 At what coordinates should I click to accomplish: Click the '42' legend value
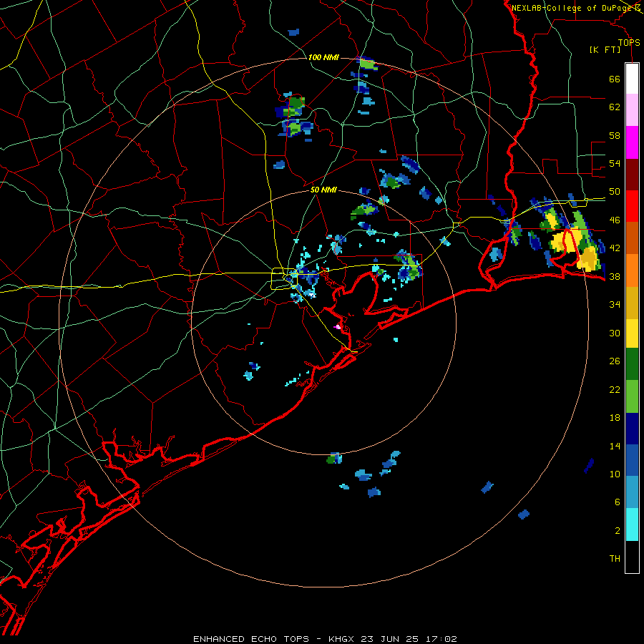click(x=615, y=248)
